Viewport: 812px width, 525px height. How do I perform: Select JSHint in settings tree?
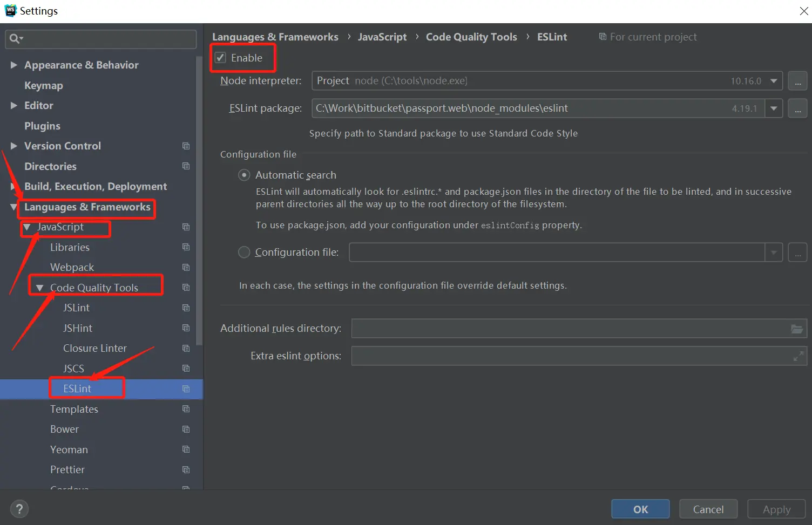click(78, 328)
